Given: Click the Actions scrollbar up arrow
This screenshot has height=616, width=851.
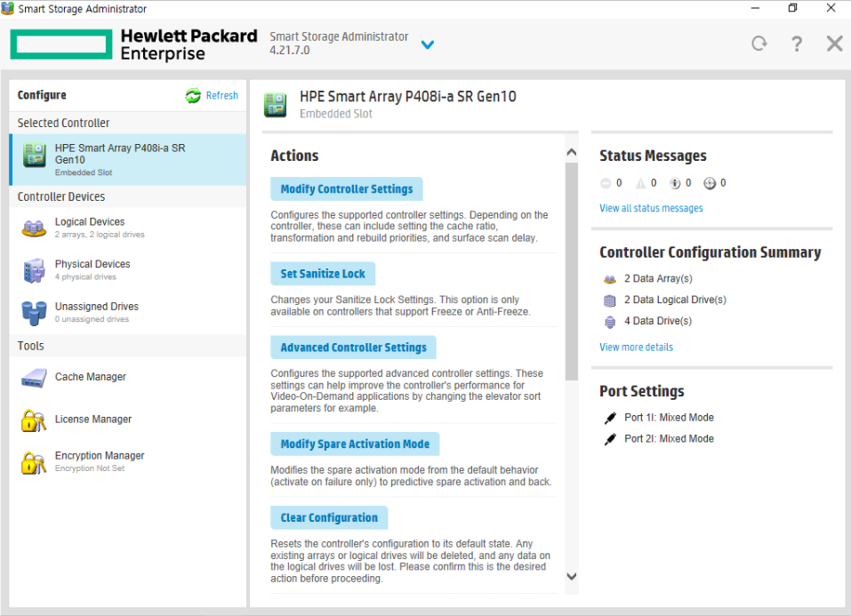Looking at the screenshot, I should (572, 153).
